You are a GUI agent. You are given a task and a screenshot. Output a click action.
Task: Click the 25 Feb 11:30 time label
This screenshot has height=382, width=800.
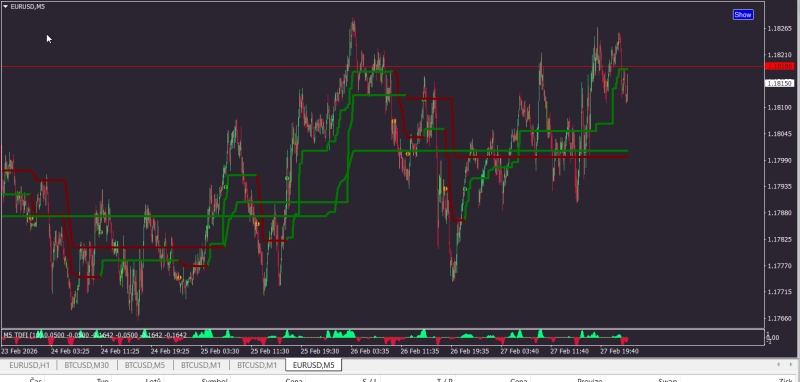(x=270, y=351)
